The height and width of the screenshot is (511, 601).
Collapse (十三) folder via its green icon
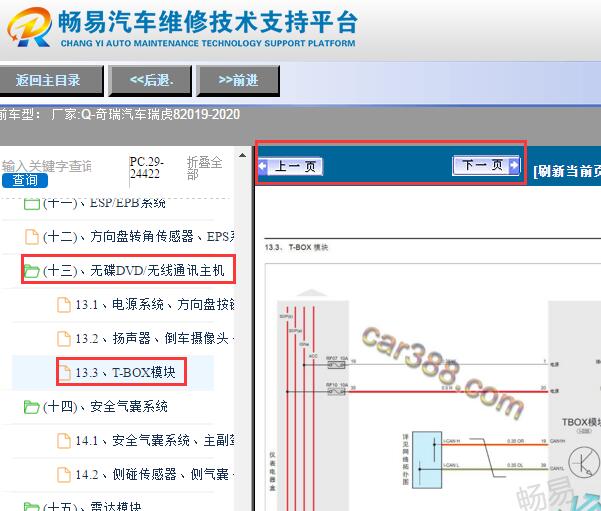[x=31, y=271]
